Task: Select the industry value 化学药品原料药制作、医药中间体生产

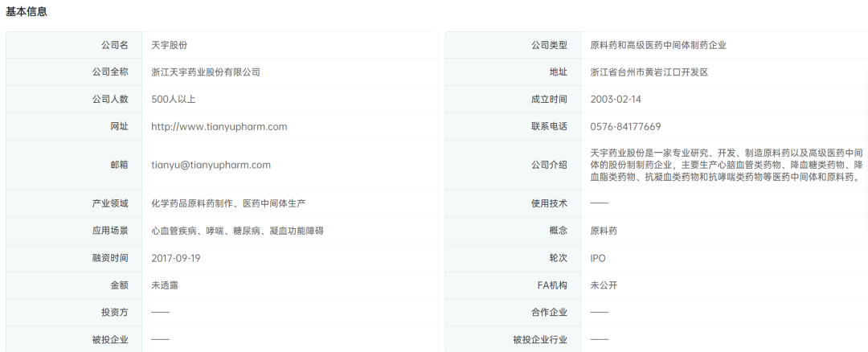Action: [228, 203]
